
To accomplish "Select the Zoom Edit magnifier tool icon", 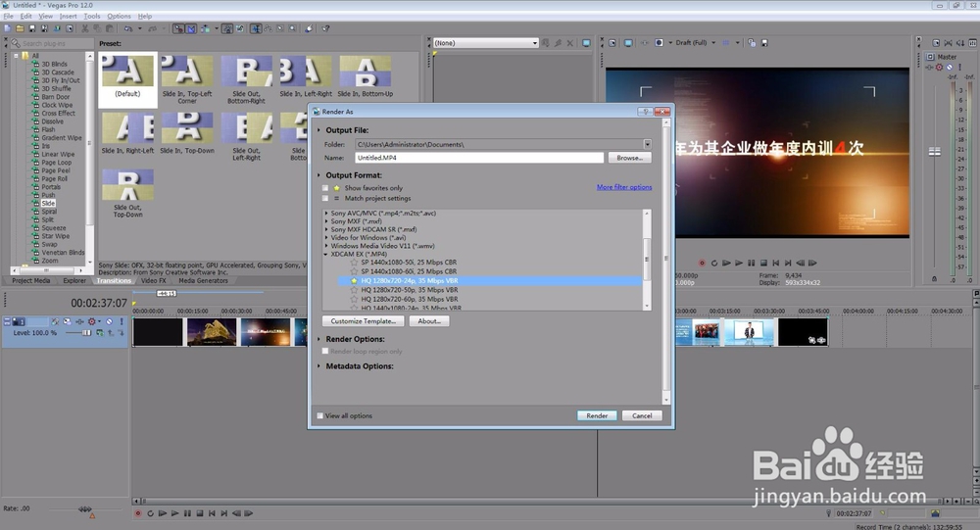I will coord(292,28).
